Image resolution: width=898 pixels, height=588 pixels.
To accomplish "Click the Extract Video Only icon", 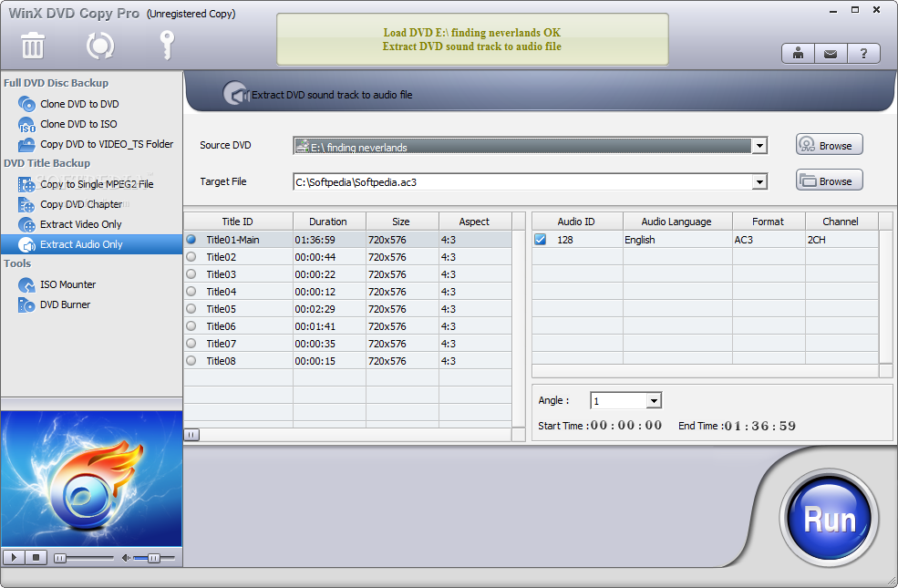I will point(26,224).
